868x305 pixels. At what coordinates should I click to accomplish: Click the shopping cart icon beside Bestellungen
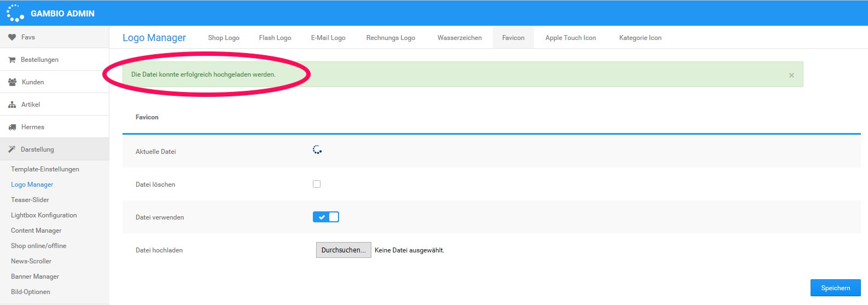click(12, 60)
